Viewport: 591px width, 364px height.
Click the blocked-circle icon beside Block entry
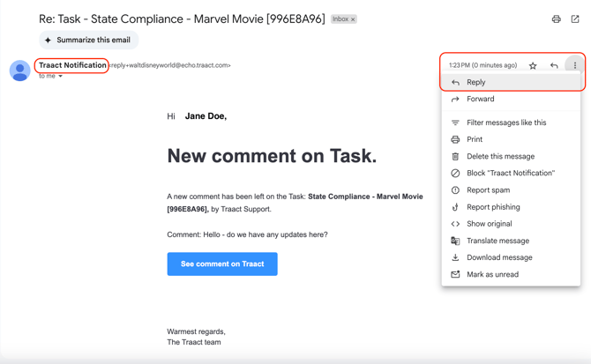click(455, 173)
